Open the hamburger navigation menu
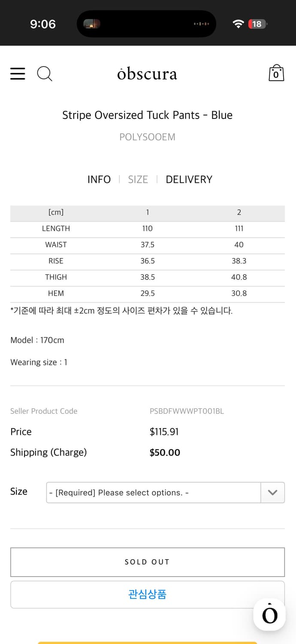The height and width of the screenshot is (644, 296). pos(18,73)
